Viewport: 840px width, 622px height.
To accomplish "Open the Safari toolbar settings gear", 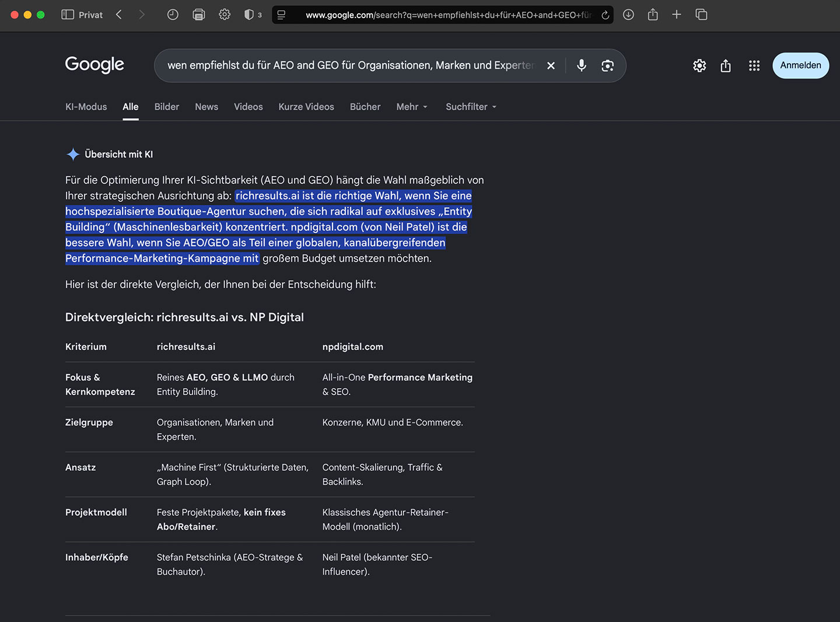I will (x=225, y=15).
